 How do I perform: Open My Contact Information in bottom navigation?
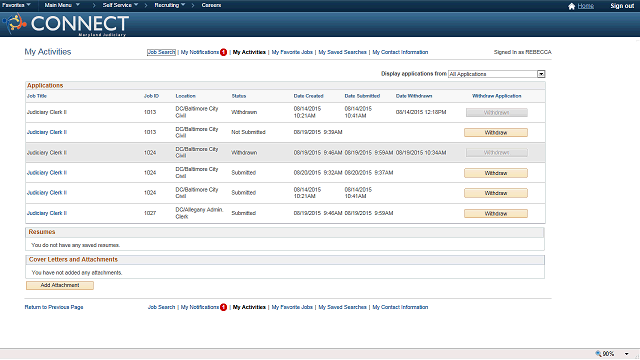(400, 307)
